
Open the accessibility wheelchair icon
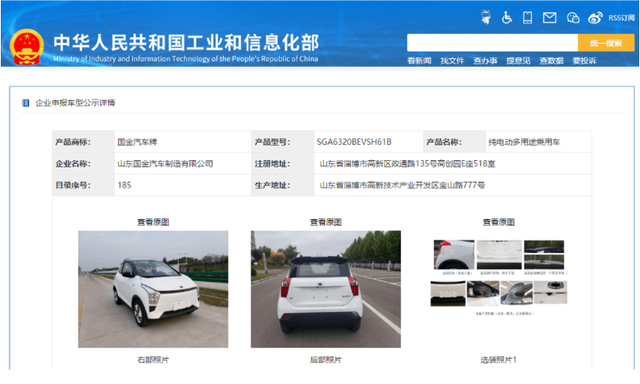pos(507,18)
